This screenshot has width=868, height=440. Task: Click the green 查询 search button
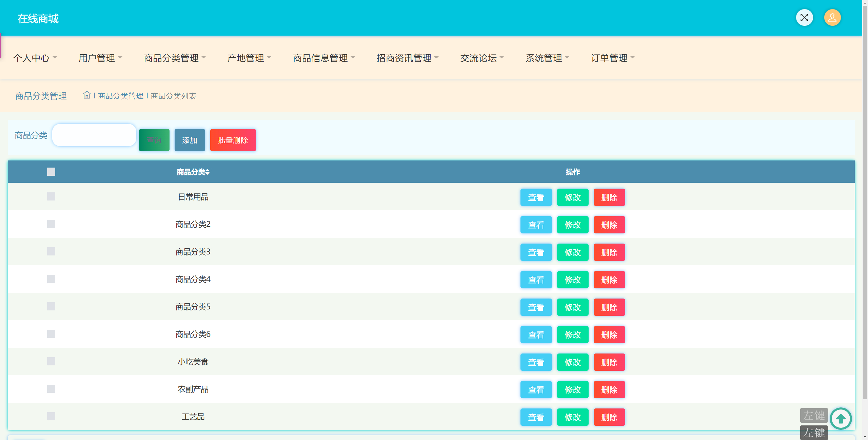[154, 140]
